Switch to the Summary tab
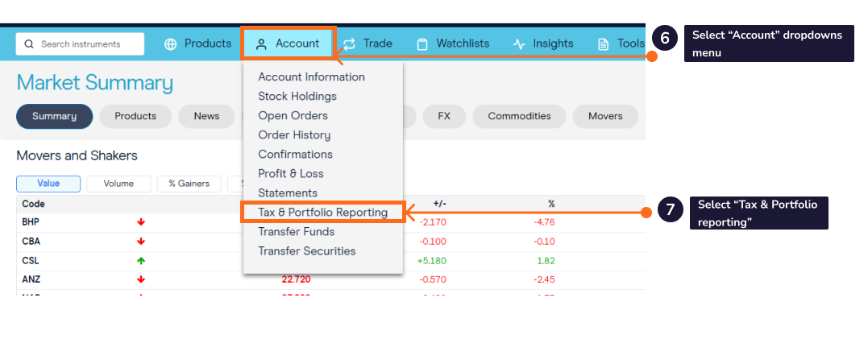Screen dimensions: 868x360 [54, 116]
